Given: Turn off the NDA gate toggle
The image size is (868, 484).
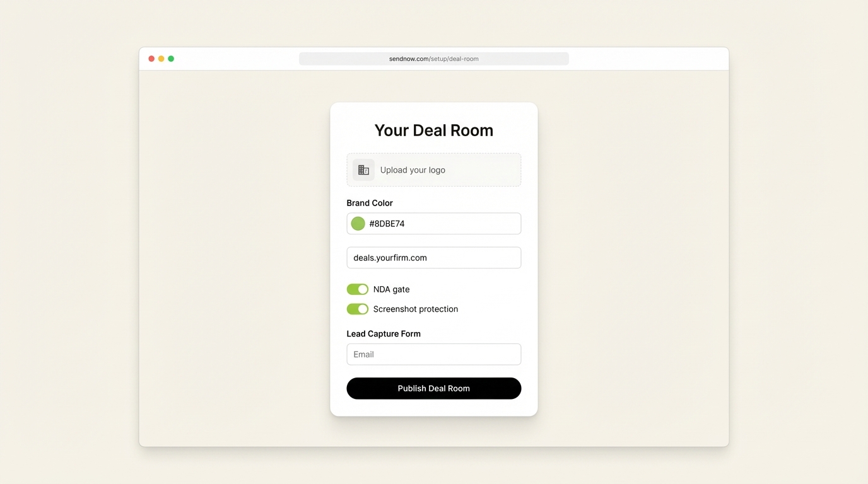Looking at the screenshot, I should (x=357, y=289).
